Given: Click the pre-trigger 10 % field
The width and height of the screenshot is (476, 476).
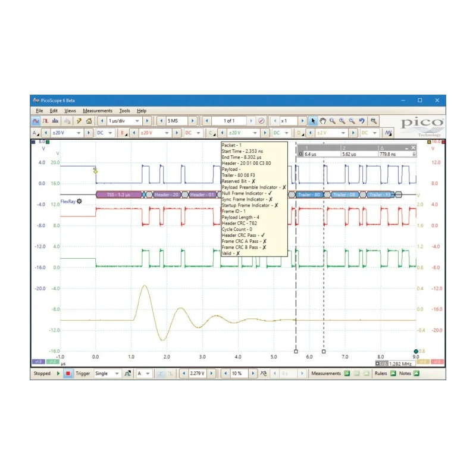Looking at the screenshot, I should click(x=239, y=374).
